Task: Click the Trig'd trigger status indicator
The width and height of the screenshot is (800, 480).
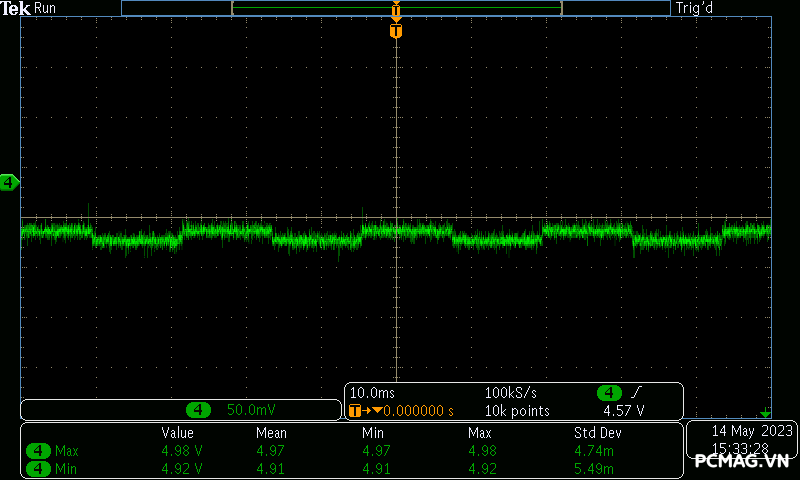Action: [699, 8]
